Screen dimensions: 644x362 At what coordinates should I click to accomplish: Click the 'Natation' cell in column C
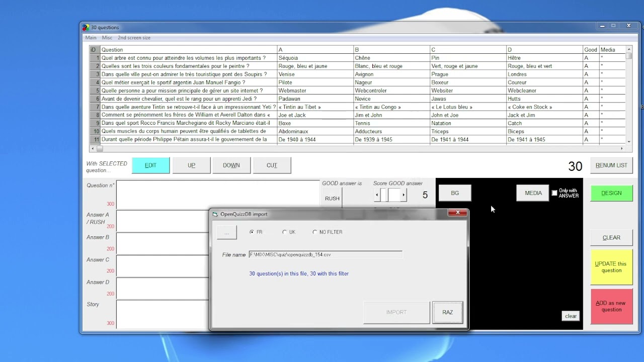pyautogui.click(x=468, y=123)
